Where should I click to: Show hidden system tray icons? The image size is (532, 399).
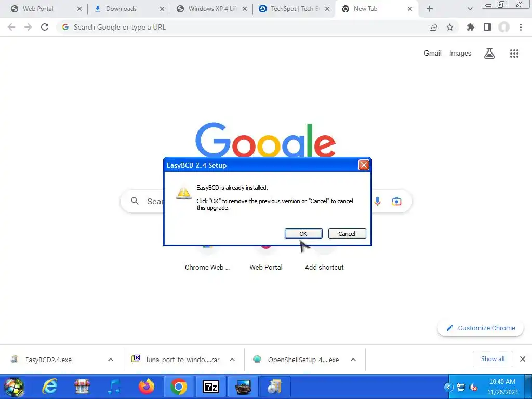pos(448,387)
